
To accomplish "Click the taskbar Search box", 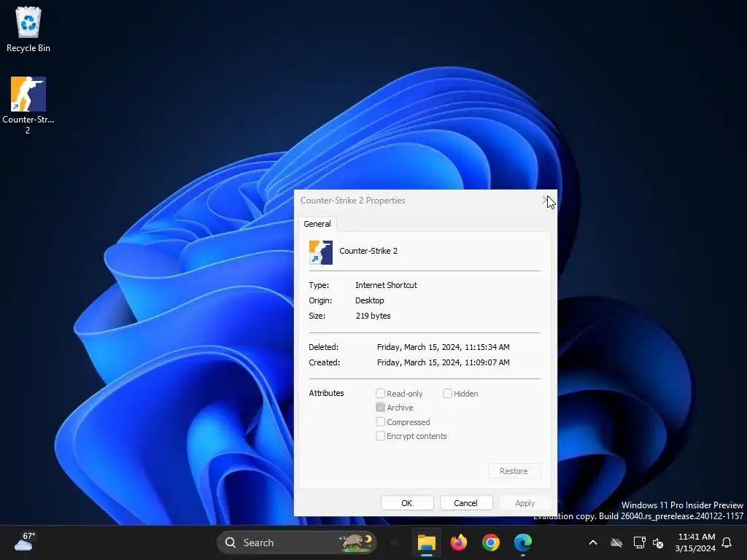I will (296, 542).
